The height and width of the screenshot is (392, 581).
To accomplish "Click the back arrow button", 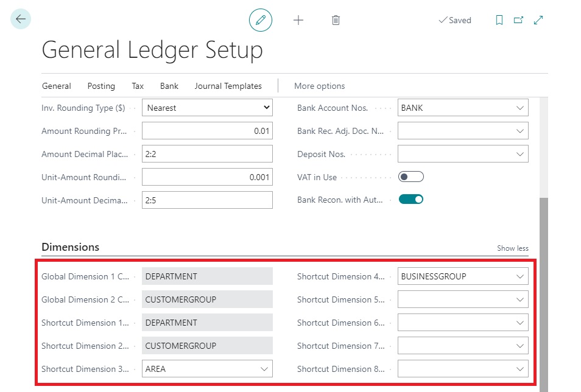I will point(21,19).
